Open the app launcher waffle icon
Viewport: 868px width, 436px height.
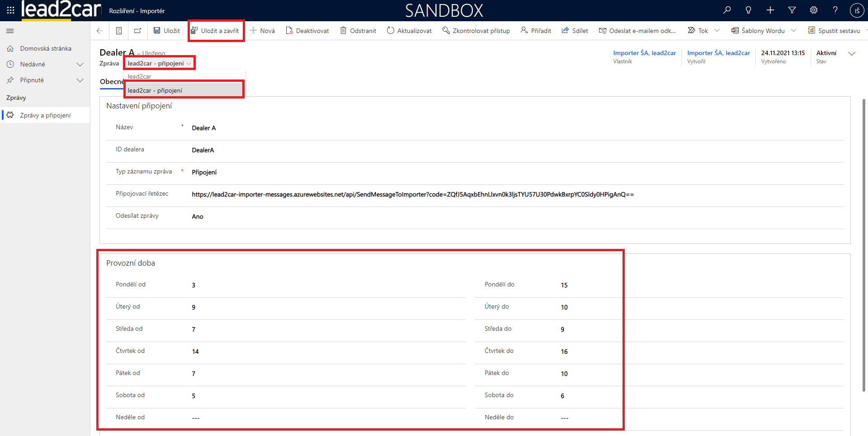click(10, 10)
